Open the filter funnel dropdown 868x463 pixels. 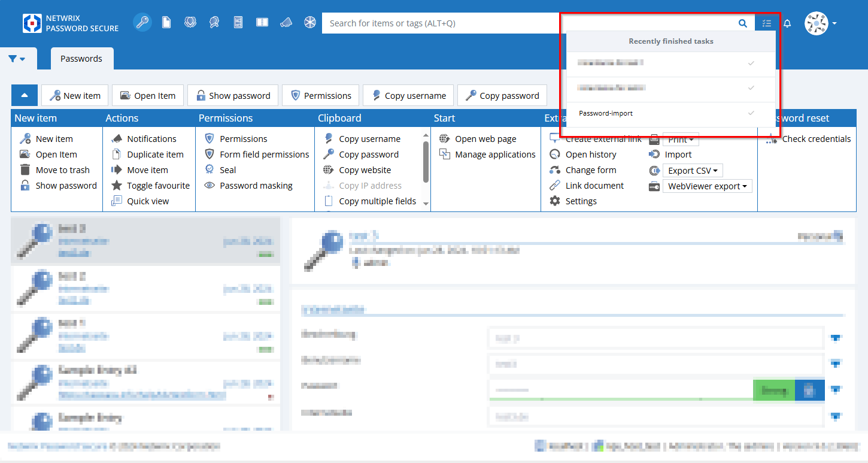(x=17, y=59)
